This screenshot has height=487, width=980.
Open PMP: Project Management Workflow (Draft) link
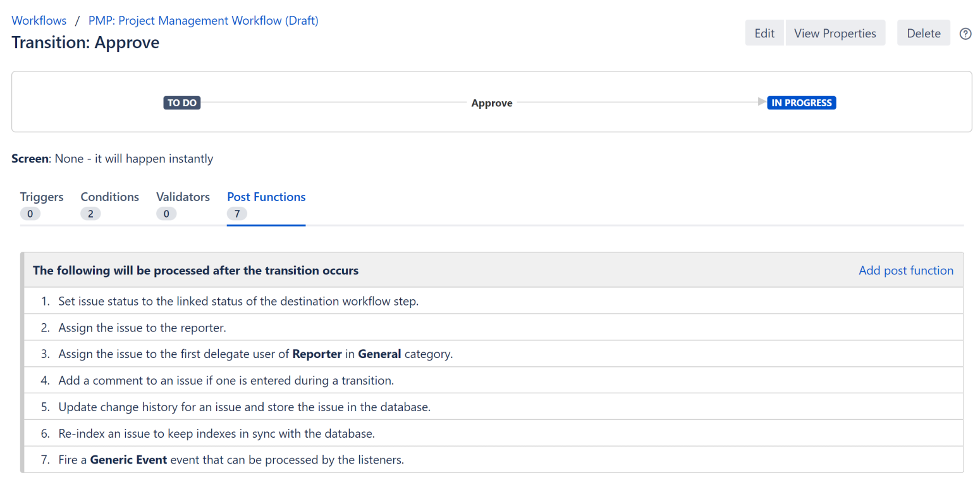point(203,20)
